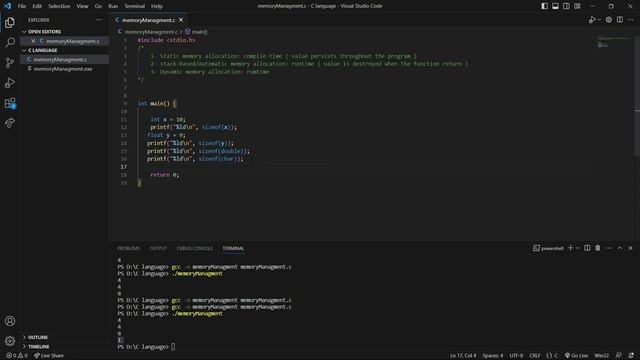
Task: Click Go Live in status bar
Action: click(x=576, y=356)
